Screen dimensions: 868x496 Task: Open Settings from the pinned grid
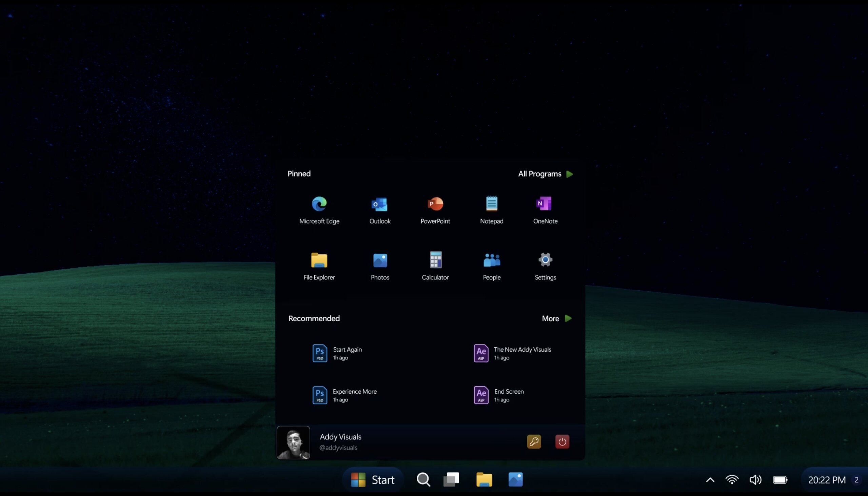pyautogui.click(x=545, y=266)
